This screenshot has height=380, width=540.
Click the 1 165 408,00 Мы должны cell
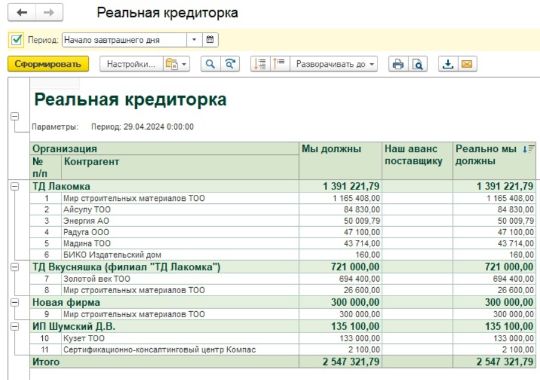pos(340,198)
